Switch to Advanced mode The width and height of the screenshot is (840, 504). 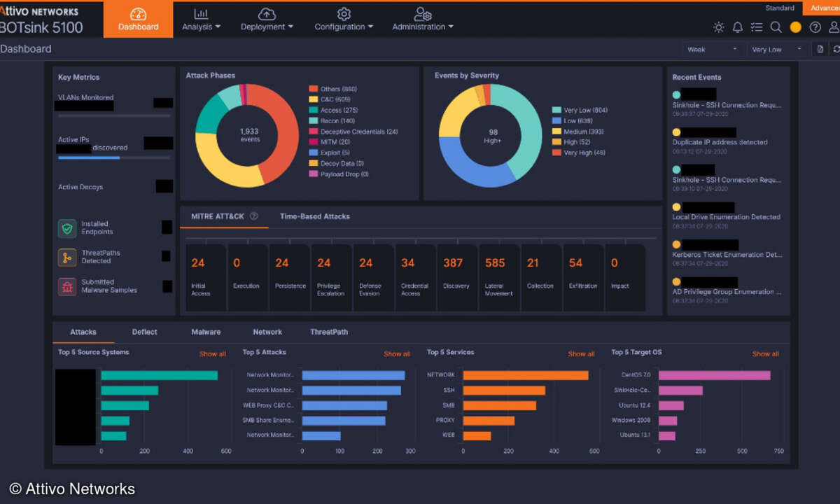click(x=824, y=8)
